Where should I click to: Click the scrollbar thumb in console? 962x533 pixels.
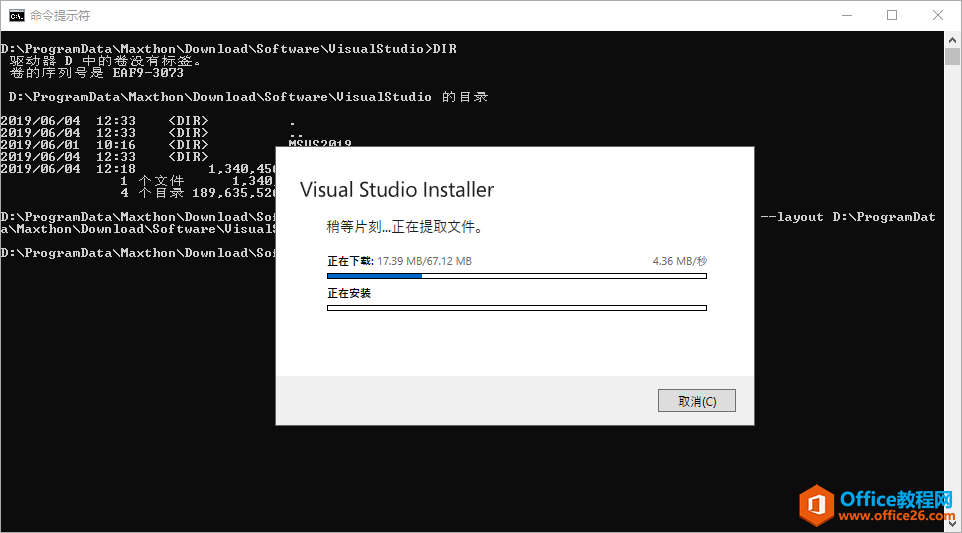[x=952, y=56]
